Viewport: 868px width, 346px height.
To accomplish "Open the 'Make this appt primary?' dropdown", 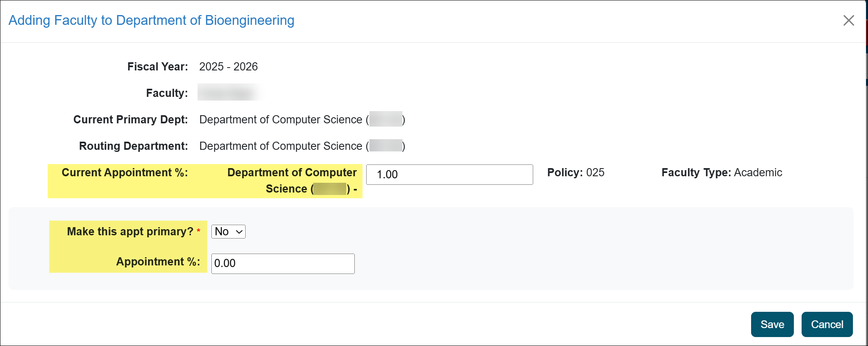I will (228, 231).
